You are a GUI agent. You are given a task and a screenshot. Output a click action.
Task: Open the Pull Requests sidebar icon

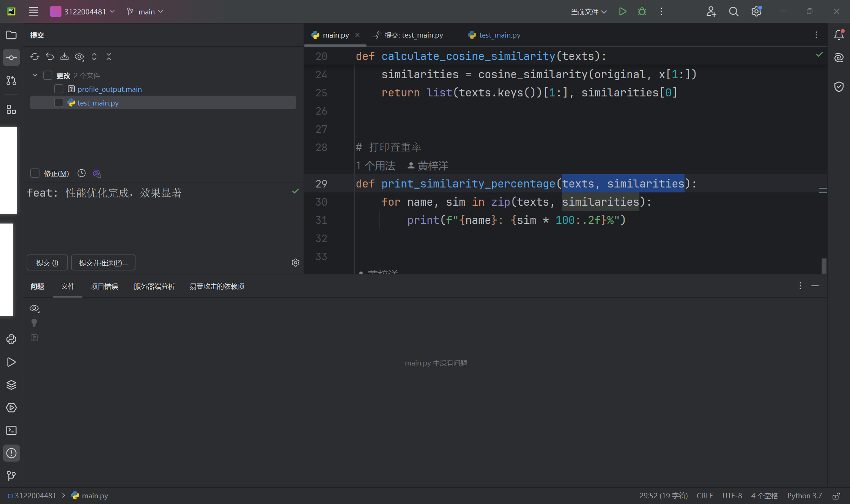pyautogui.click(x=11, y=80)
